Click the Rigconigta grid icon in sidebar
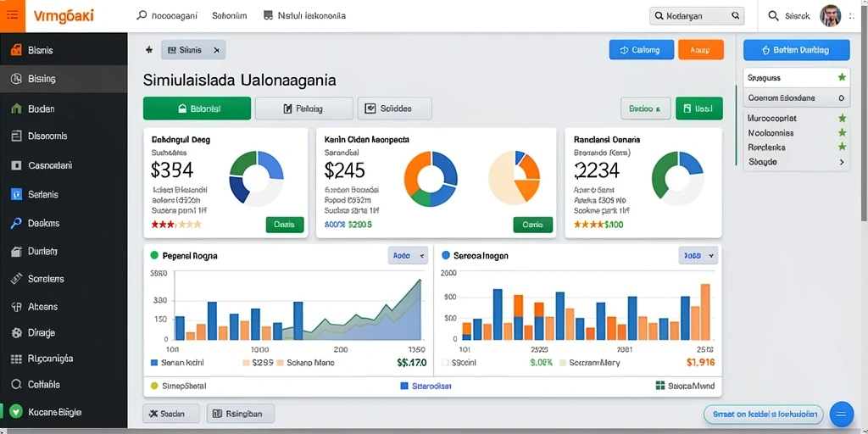This screenshot has width=868, height=434. pyautogui.click(x=17, y=359)
